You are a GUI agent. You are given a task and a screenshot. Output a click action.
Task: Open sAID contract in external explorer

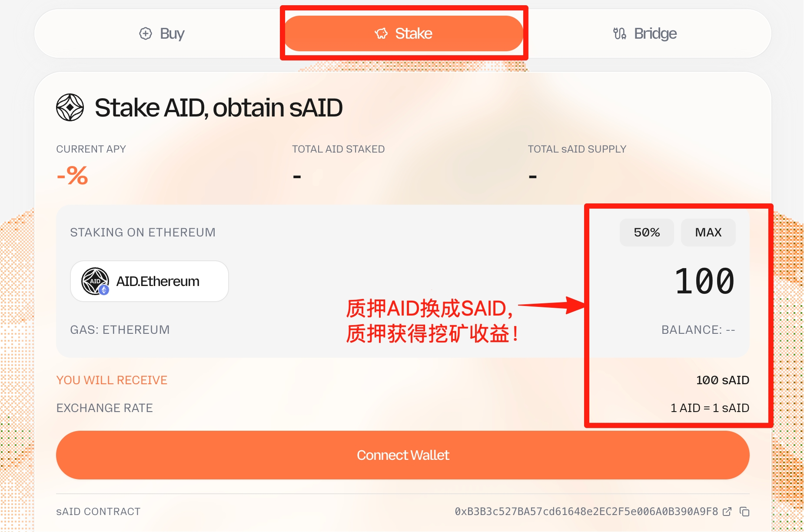click(x=727, y=512)
